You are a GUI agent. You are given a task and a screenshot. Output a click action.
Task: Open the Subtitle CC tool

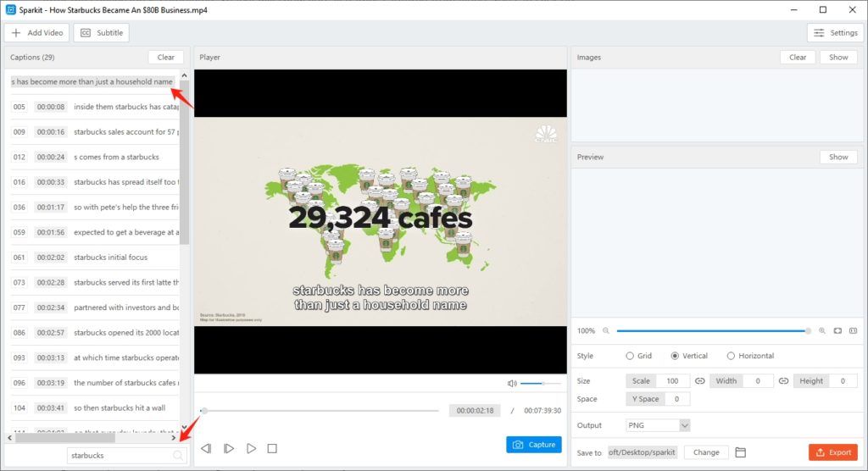click(x=102, y=33)
